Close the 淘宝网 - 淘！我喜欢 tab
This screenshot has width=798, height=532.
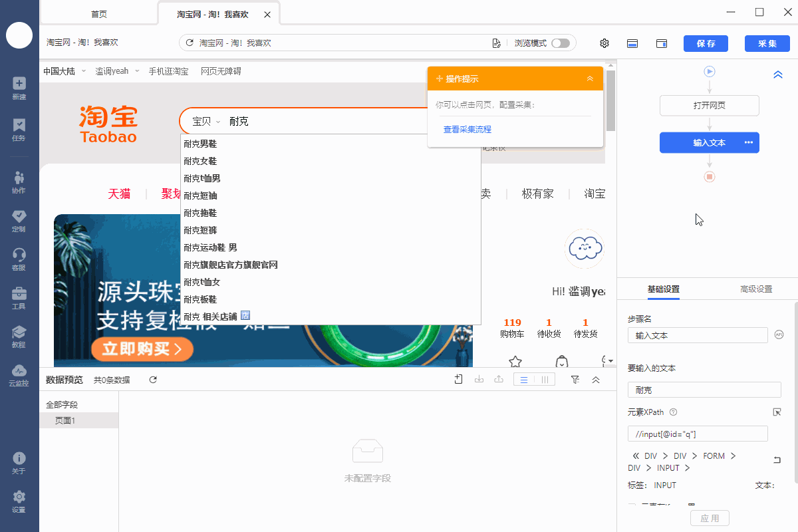267,15
